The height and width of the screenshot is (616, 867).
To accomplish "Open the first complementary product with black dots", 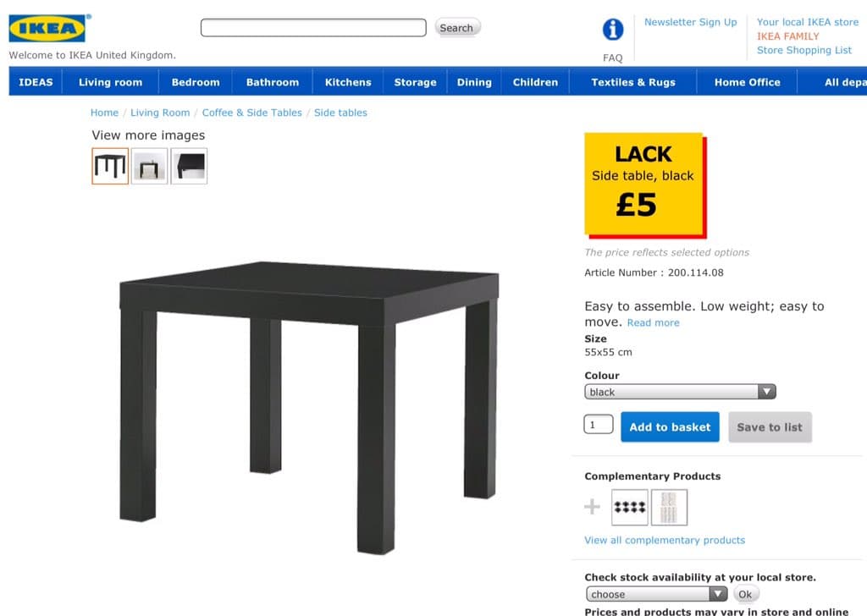I will click(x=629, y=507).
